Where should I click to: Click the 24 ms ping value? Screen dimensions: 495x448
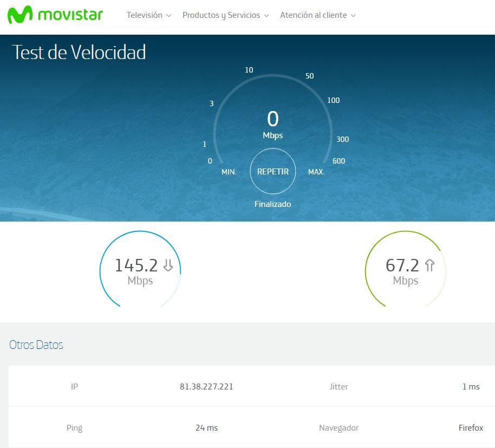pyautogui.click(x=206, y=428)
